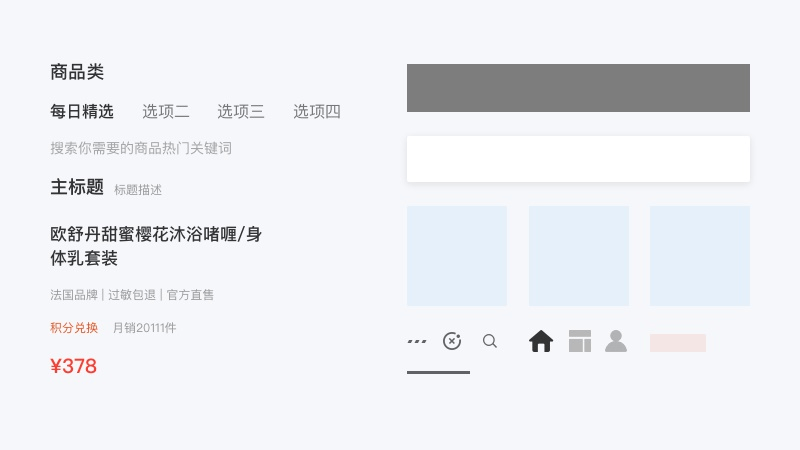Viewport: 800px width, 450px height.
Task: Click the search placeholder 搜索你需要的商品热门关键词
Action: [141, 148]
